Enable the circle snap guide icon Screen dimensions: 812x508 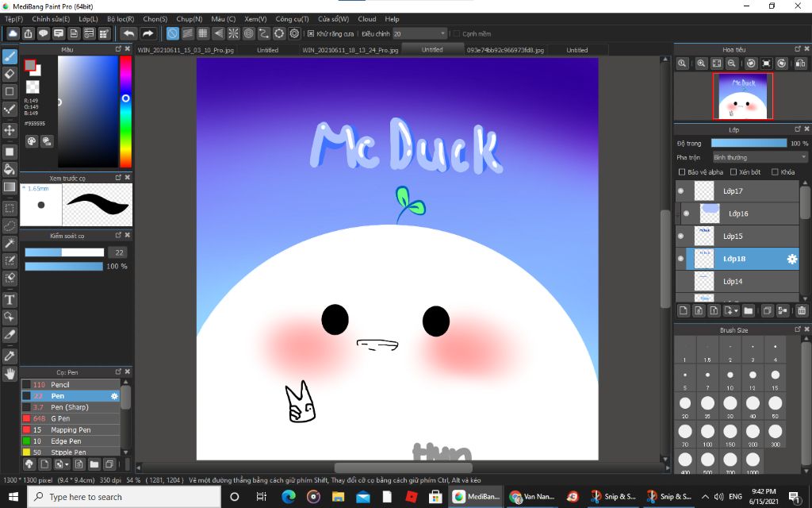[x=248, y=33]
